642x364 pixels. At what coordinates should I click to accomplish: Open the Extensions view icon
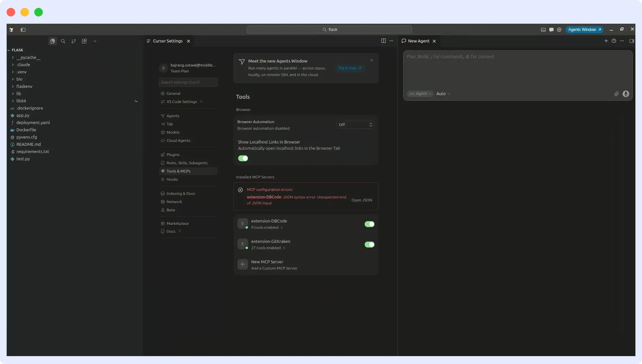coord(84,41)
